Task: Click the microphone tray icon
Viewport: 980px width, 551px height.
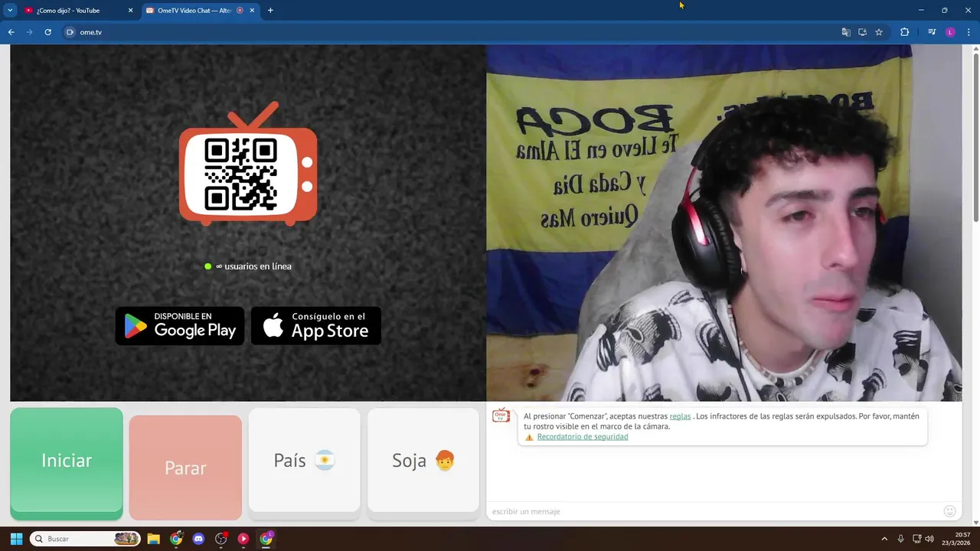Action: click(x=900, y=539)
